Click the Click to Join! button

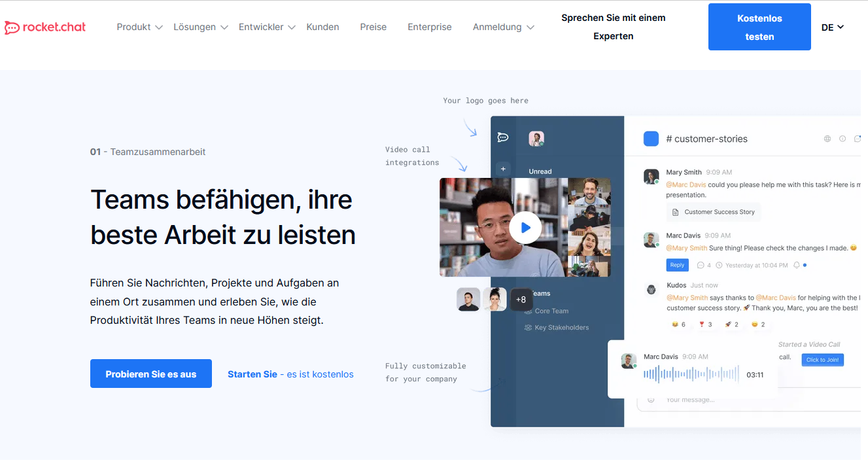click(822, 360)
